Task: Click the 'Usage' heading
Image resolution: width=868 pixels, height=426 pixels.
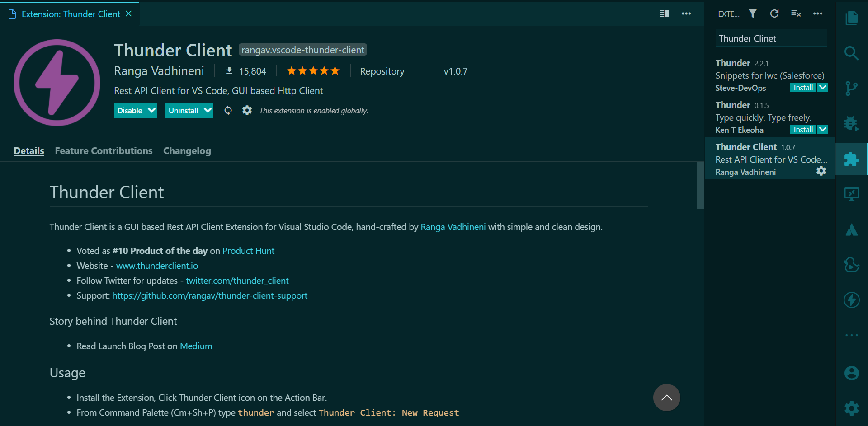Action: point(67,373)
